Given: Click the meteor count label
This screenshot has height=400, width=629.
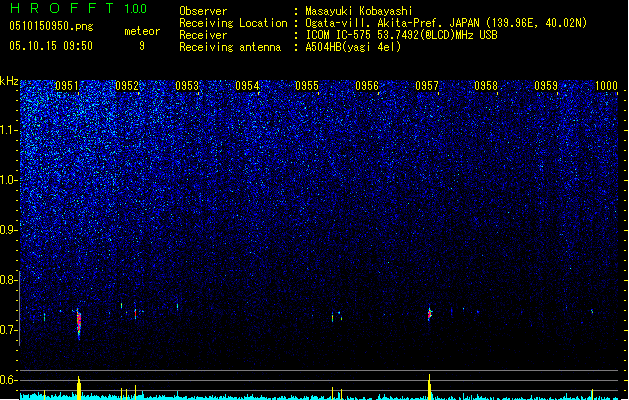Looking at the screenshot, I should click(142, 31).
